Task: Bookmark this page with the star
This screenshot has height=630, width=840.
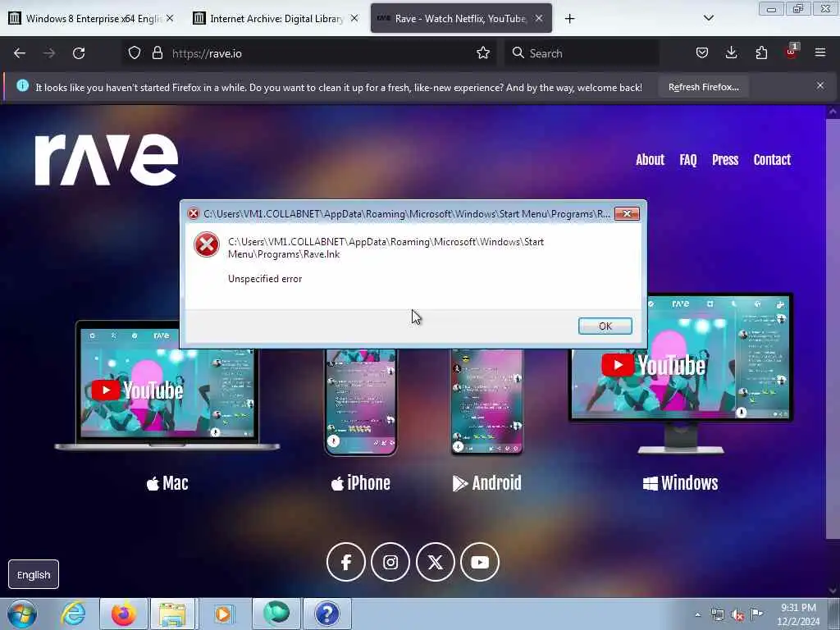Action: tap(482, 53)
